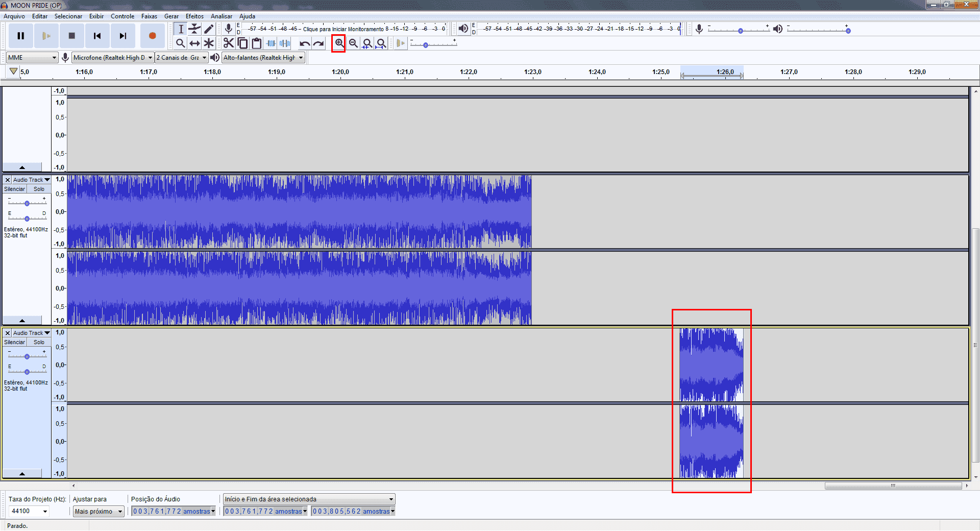
Task: Collapse the top partially visible track
Action: tap(22, 167)
